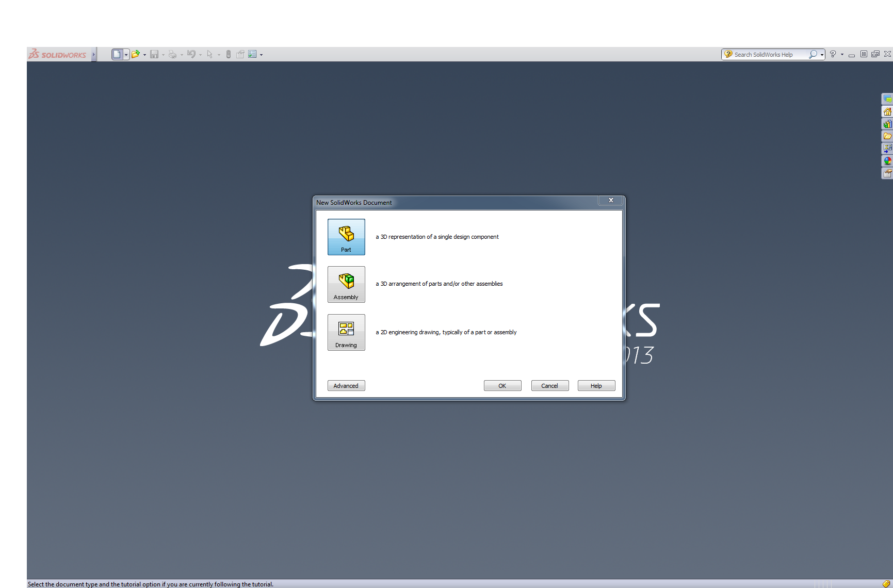Open SolidWorks Resources home tab
The image size is (893, 588).
887,111
